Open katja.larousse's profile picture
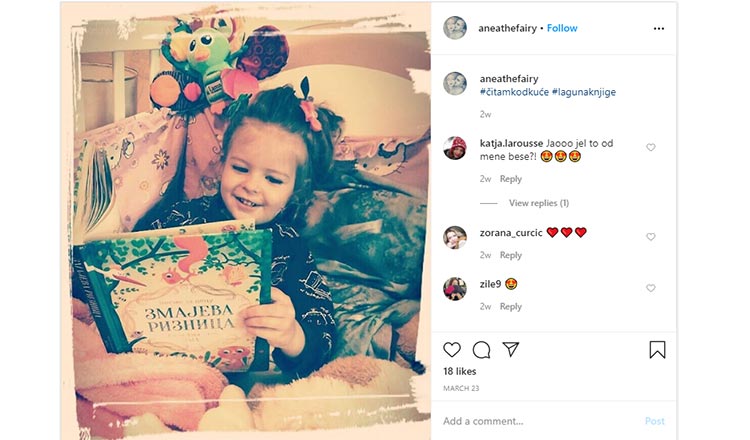750x440 pixels. [x=454, y=148]
